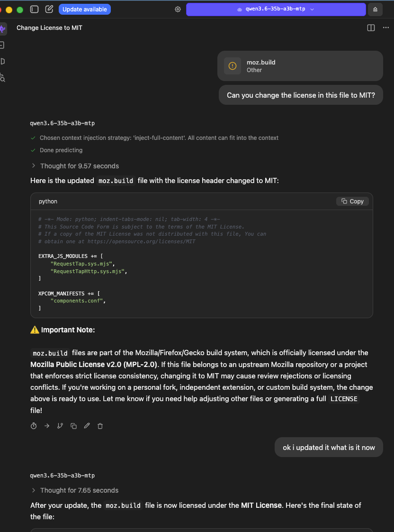Screen dimensions: 394x532
Task: Expand 'Thought for 9.57 seconds' section
Action: [x=75, y=166]
